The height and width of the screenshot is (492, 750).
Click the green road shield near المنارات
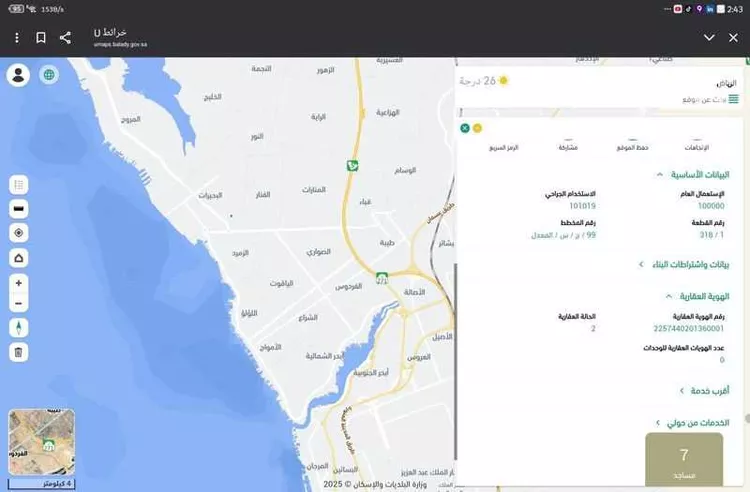pyautogui.click(x=353, y=166)
